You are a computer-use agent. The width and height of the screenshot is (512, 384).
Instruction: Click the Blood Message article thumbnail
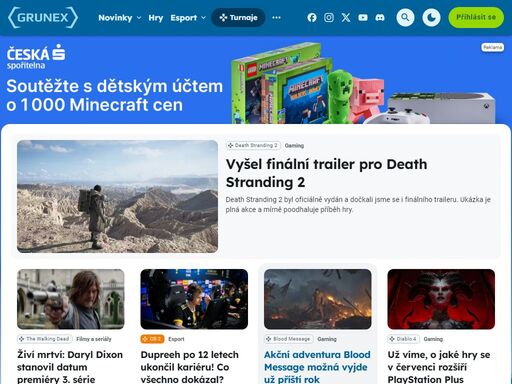coord(318,299)
